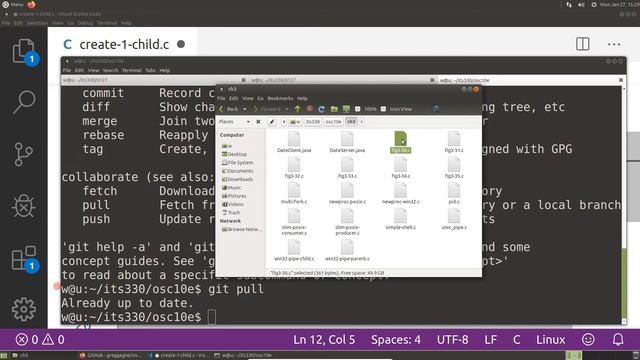Click the file manager Up arrow icon
Image resolution: width=640 pixels, height=360 pixels.
tap(298, 109)
